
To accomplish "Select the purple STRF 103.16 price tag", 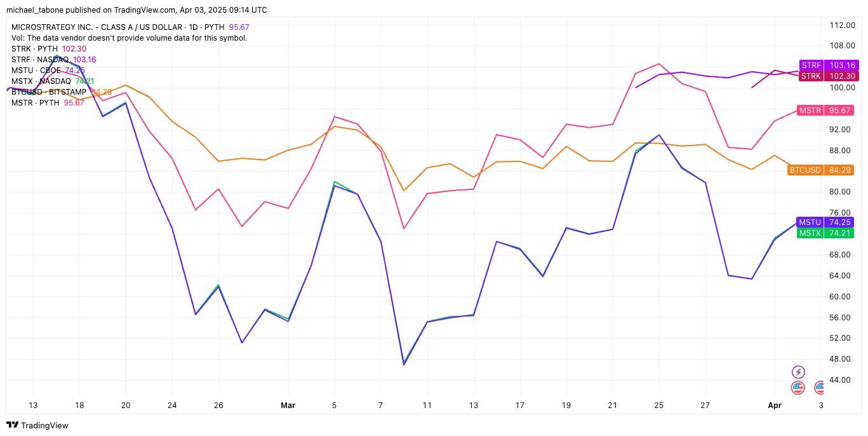I will 827,65.
